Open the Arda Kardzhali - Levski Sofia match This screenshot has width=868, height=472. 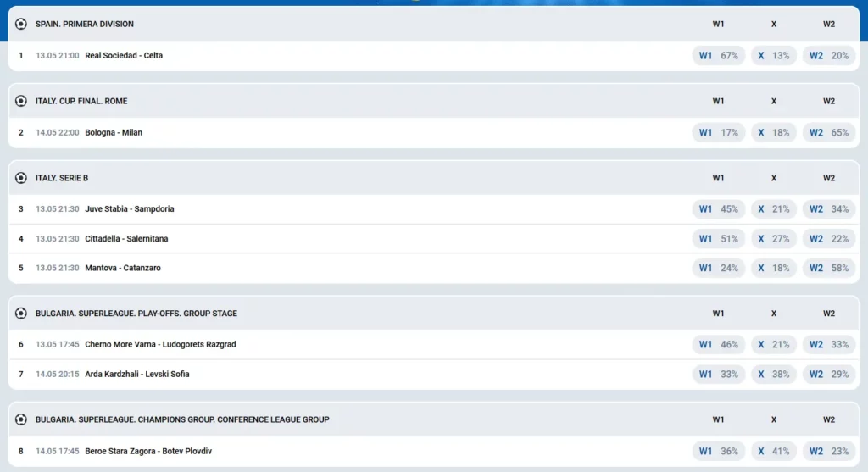click(x=137, y=374)
